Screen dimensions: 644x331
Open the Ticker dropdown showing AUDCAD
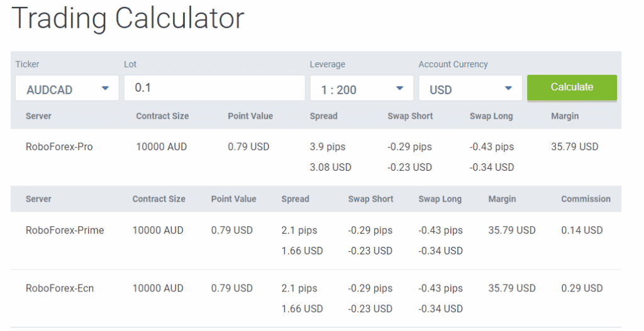(67, 89)
